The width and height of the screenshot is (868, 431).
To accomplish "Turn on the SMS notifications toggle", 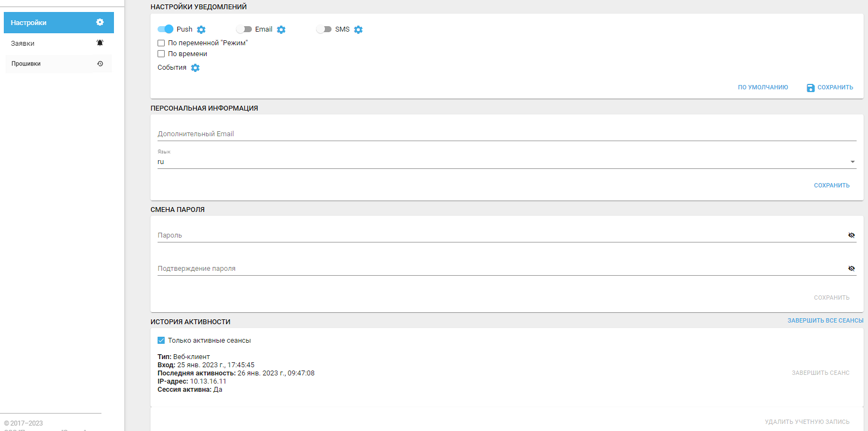I will pos(324,29).
